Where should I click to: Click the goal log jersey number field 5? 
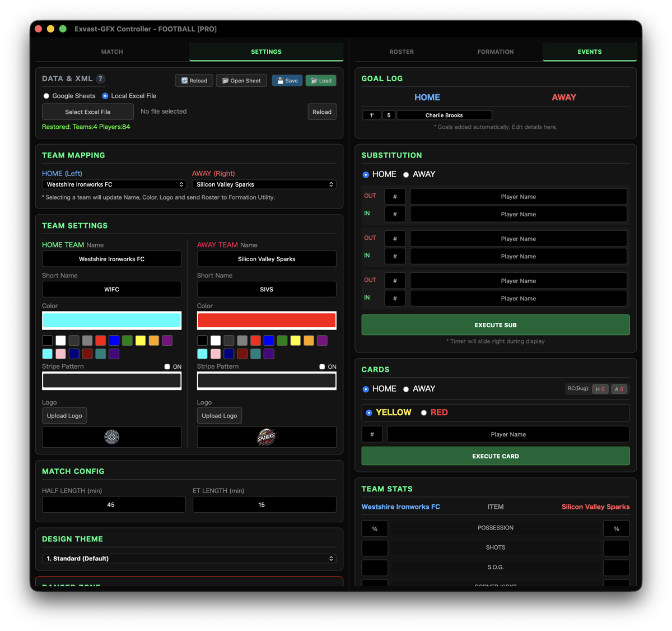click(x=389, y=115)
